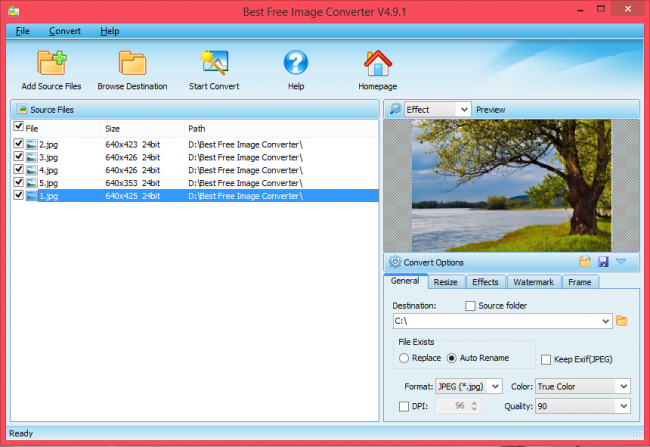650x447 pixels.
Task: Save options with the floppy disk icon
Action: tap(603, 262)
